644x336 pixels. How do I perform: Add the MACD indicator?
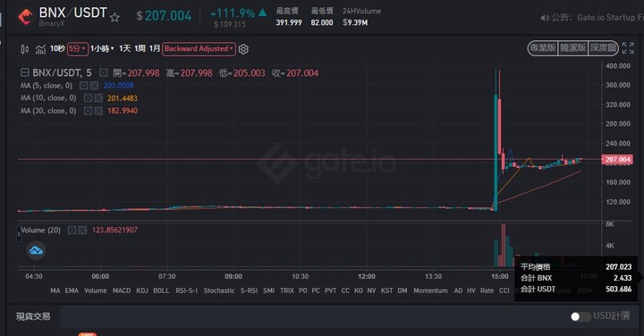122,290
